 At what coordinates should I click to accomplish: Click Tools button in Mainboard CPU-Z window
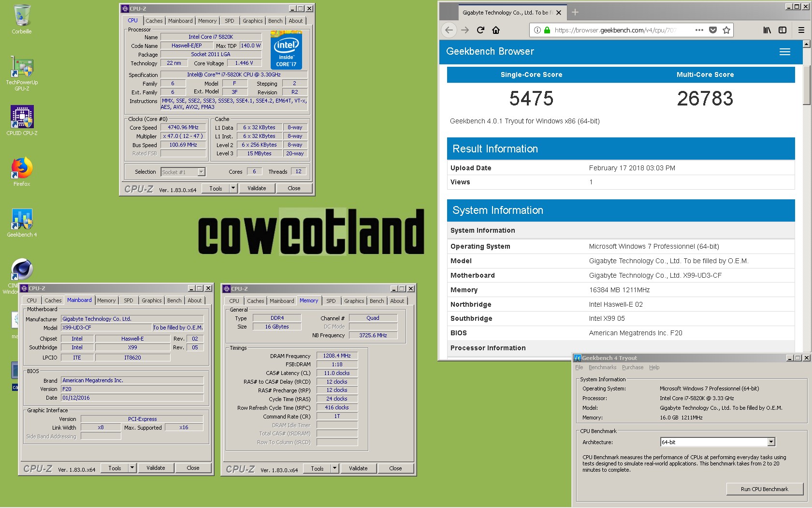pyautogui.click(x=115, y=468)
